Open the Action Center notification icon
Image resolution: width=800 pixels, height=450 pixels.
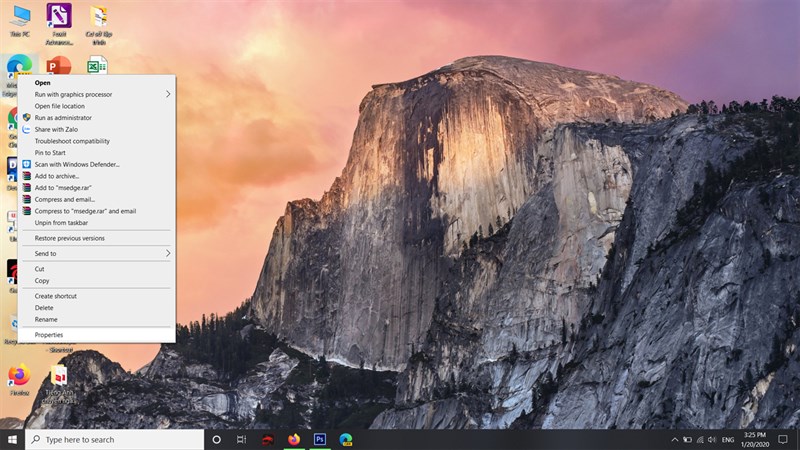coord(783,439)
